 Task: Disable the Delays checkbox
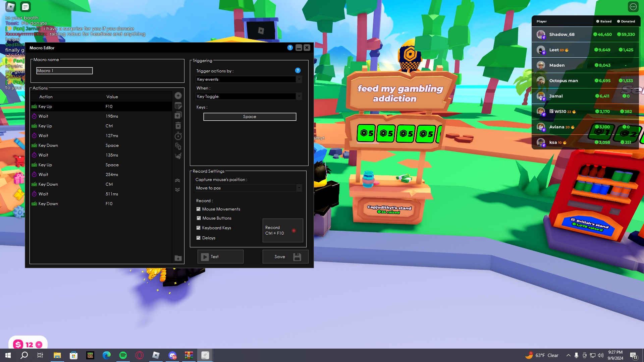point(199,238)
